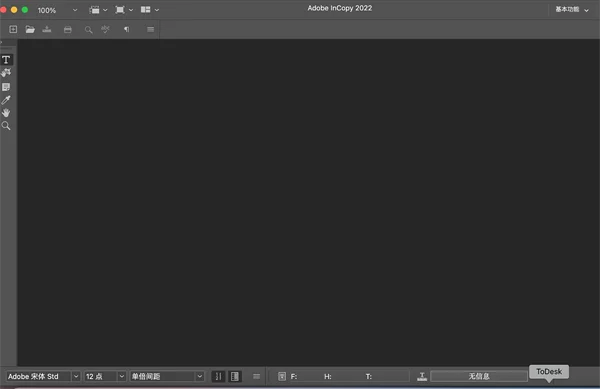The width and height of the screenshot is (600, 389).
Task: Open the 100% zoom level dropdown
Action: (x=75, y=10)
